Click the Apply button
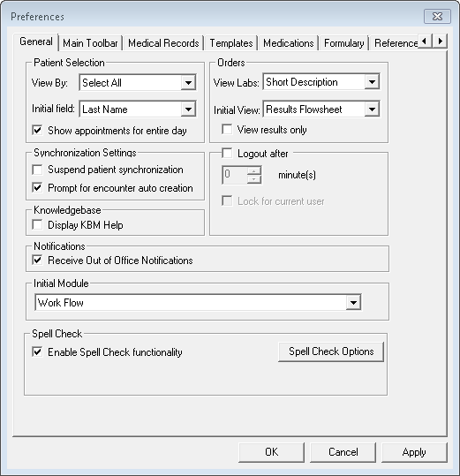The height and width of the screenshot is (476, 460). (414, 452)
